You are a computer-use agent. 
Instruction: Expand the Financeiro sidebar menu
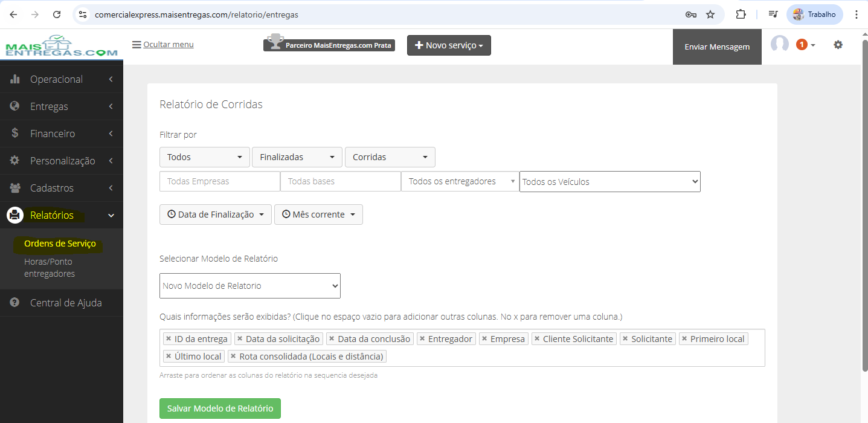tap(62, 134)
